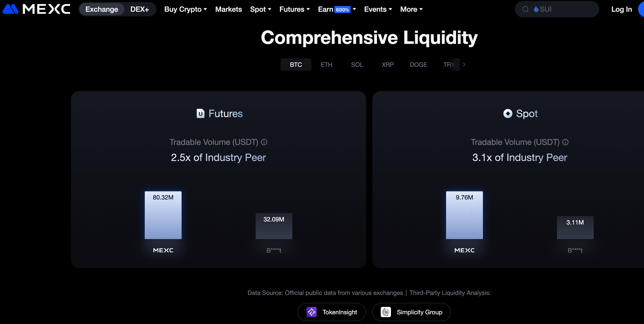
Task: Click Futures Tradable Volume info icon
Action: 264,142
